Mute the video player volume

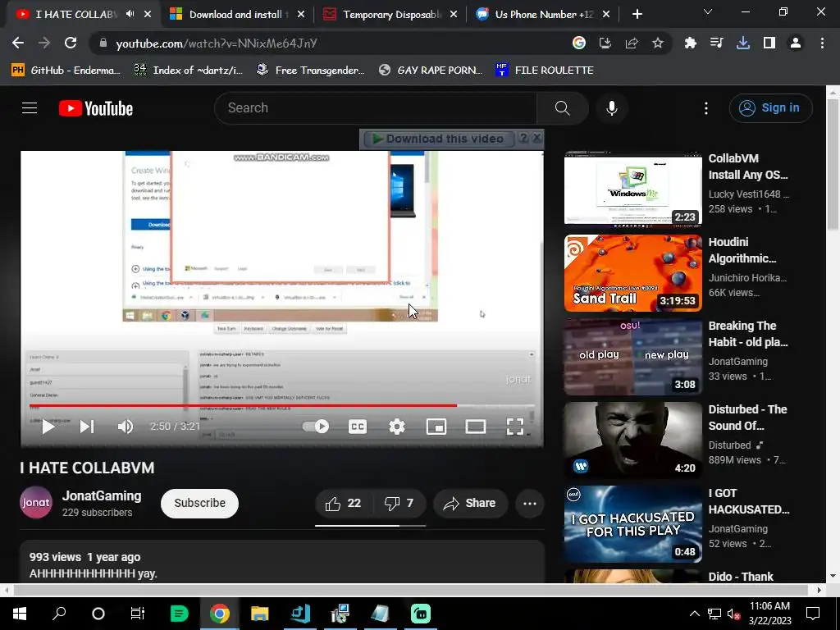[126, 427]
